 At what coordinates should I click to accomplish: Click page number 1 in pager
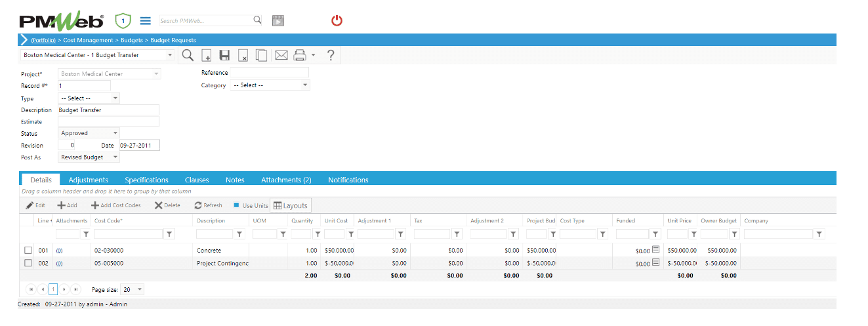pos(53,289)
